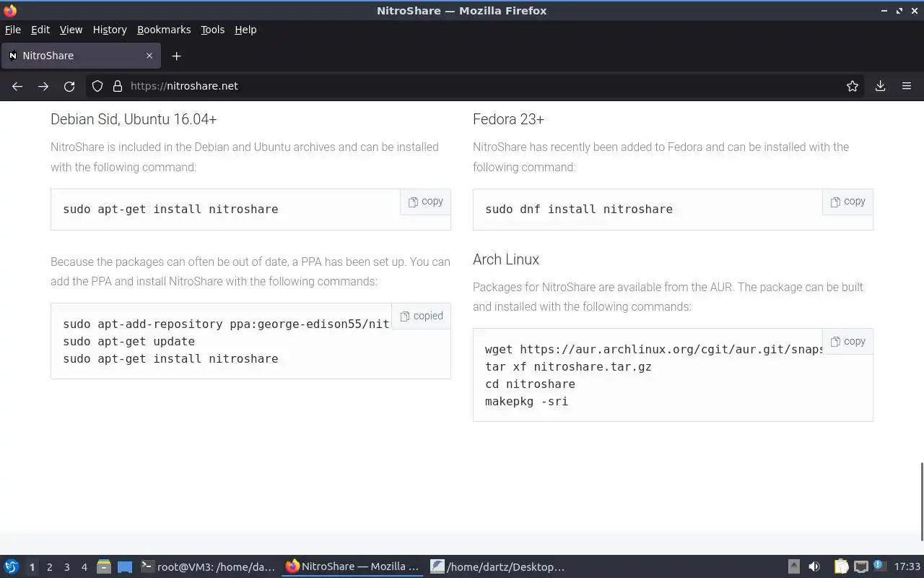Open the Firefox hamburger application menu
Viewport: 924px width, 578px height.
click(x=907, y=86)
